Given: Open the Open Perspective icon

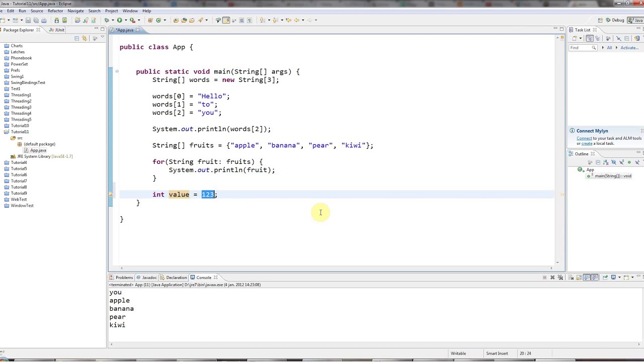Looking at the screenshot, I should point(600,20).
